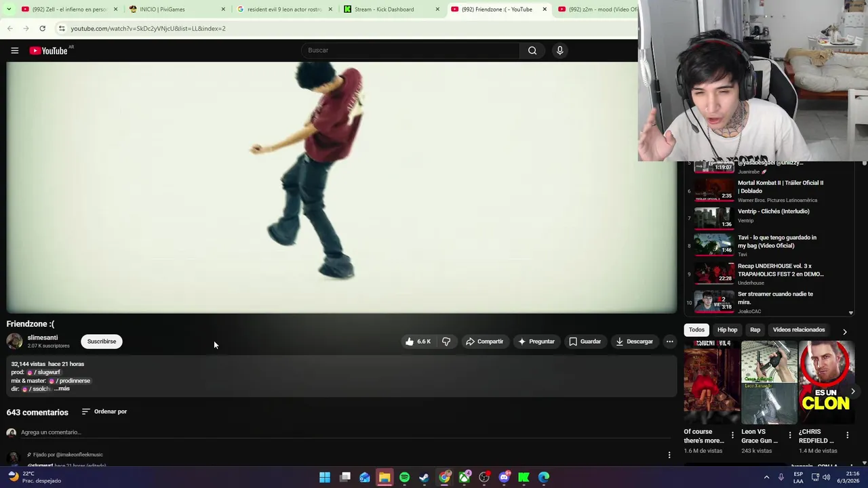
Task: Close the Stream - Kick Dashboard tab
Action: [437, 9]
